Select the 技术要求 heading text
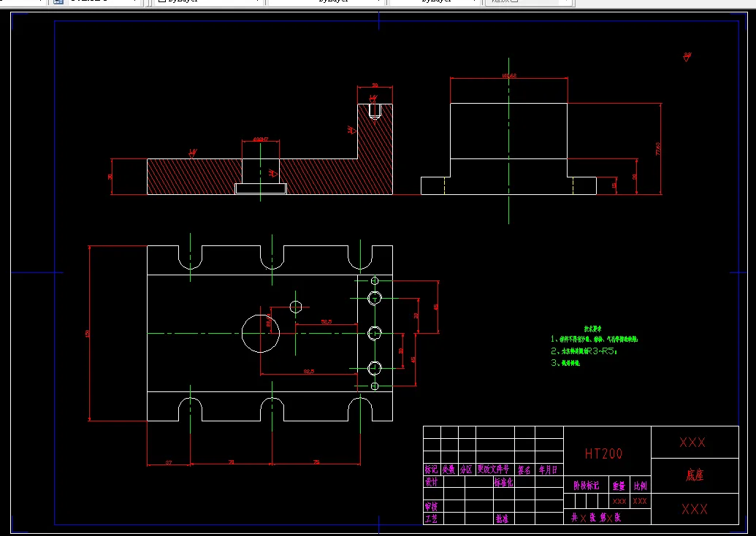 [592, 329]
